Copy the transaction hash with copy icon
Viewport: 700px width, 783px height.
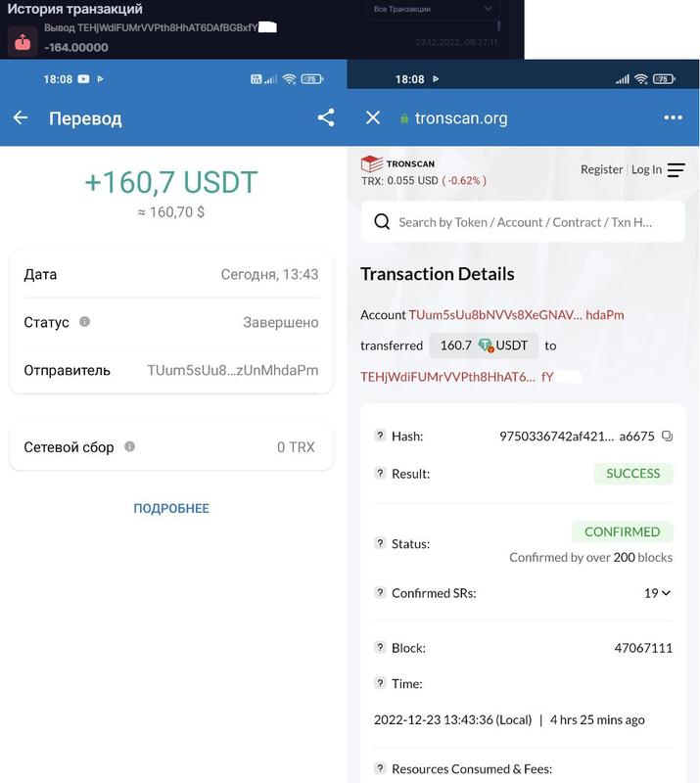tap(667, 436)
